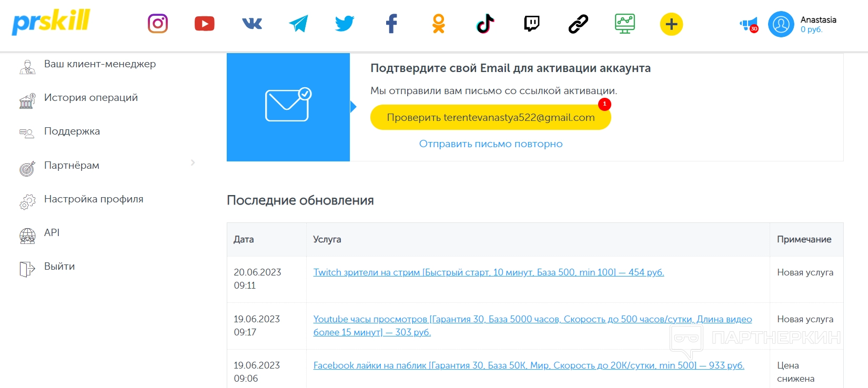Choose the Twitter bird icon
The width and height of the screenshot is (868, 388).
(x=345, y=24)
